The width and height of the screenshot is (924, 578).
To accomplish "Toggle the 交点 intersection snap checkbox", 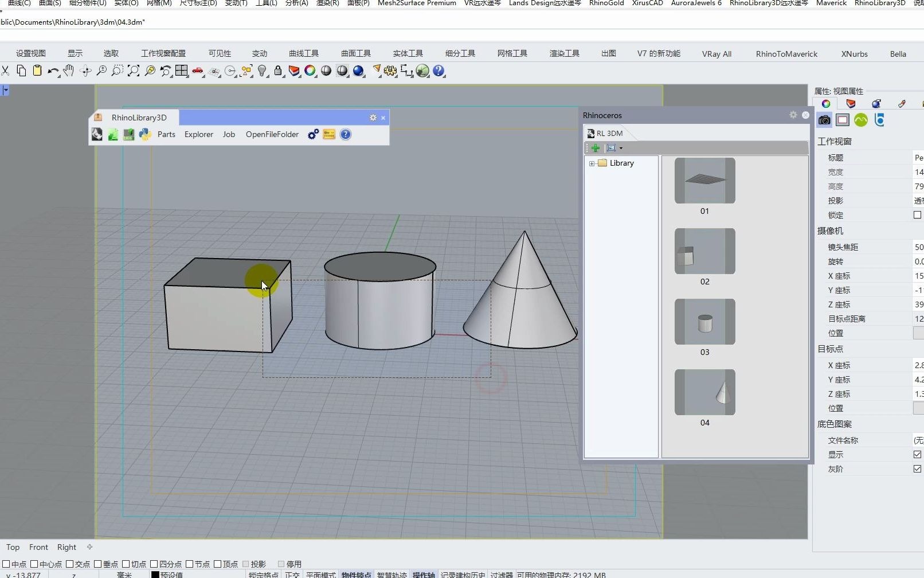I will 70,564.
